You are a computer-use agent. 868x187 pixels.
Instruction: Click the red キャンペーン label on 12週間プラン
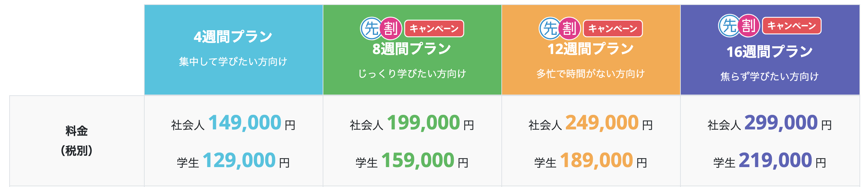[613, 28]
